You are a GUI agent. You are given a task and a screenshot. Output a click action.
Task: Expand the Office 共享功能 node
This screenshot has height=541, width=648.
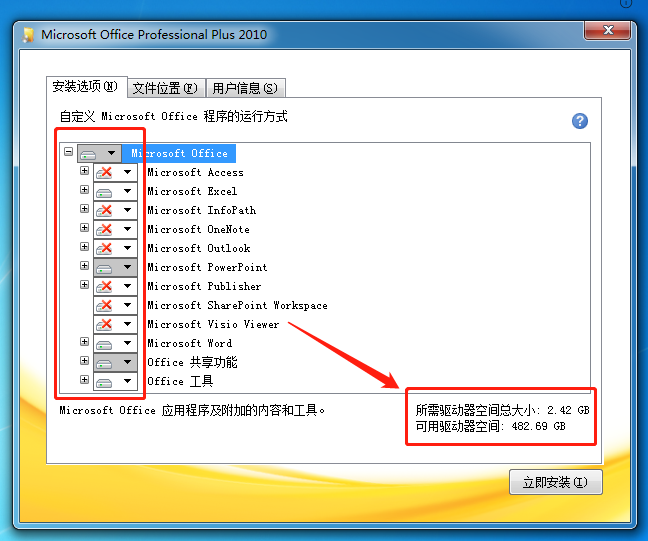(84, 361)
